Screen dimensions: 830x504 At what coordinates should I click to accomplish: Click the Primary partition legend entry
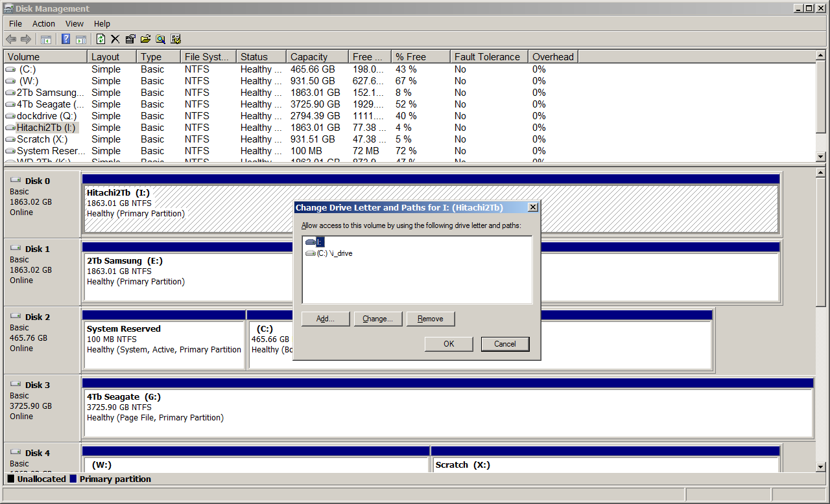pyautogui.click(x=110, y=479)
